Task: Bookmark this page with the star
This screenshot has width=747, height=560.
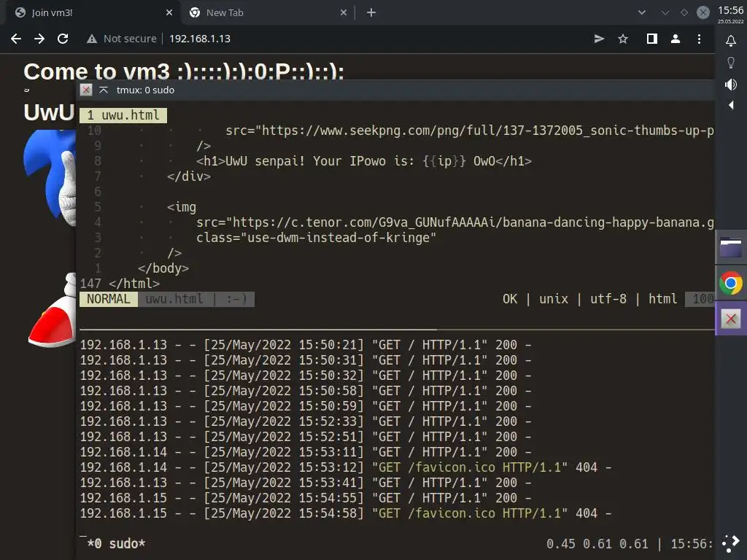Action: coord(623,39)
